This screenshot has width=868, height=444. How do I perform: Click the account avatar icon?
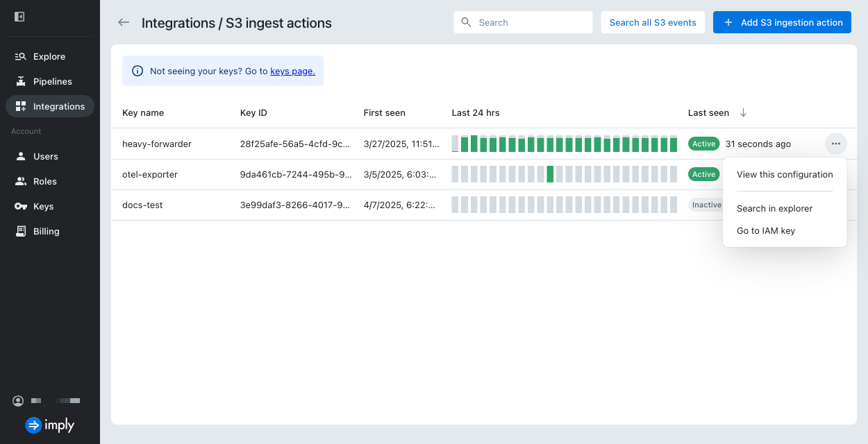pos(18,401)
